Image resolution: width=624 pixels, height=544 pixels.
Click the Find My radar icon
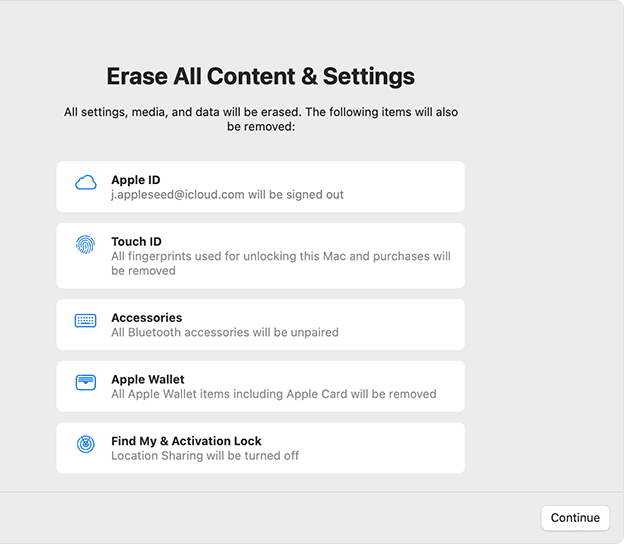click(86, 444)
